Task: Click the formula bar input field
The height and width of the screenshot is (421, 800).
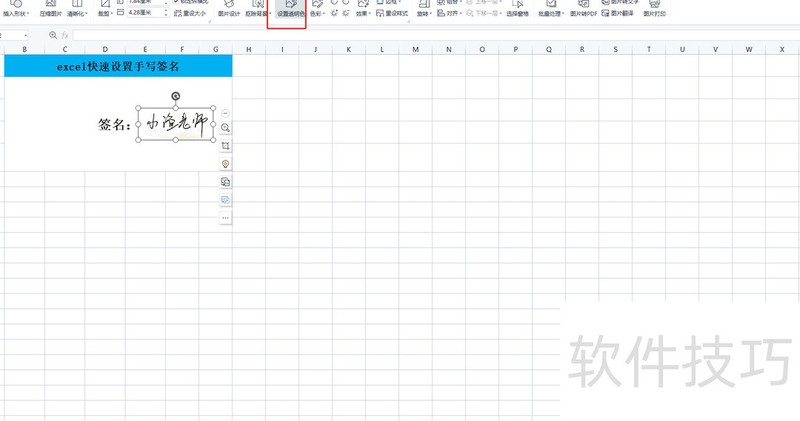Action: pos(436,35)
